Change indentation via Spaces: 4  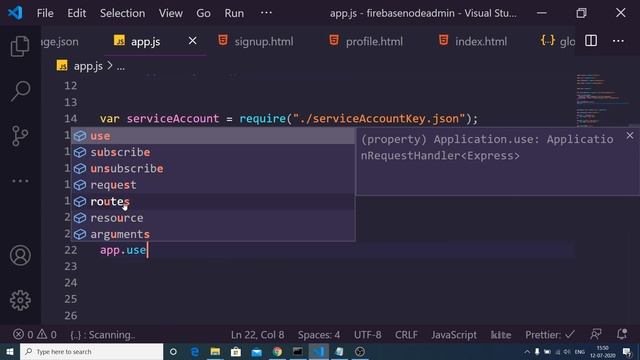(x=319, y=335)
